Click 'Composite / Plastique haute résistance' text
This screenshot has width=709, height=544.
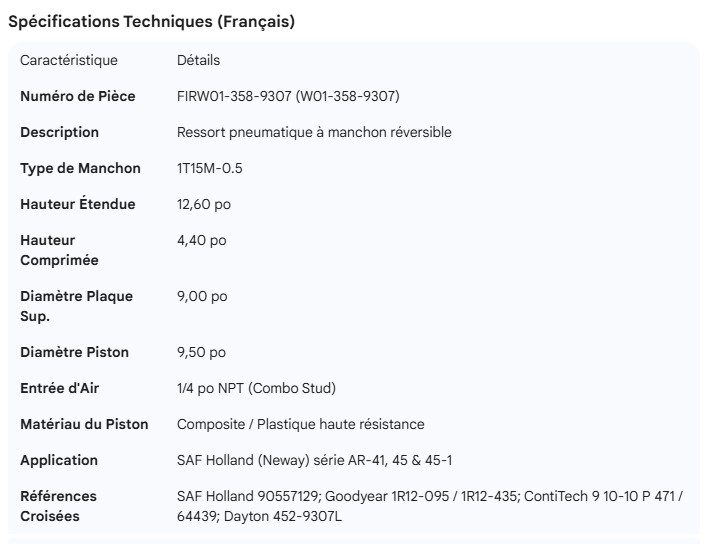(x=300, y=424)
